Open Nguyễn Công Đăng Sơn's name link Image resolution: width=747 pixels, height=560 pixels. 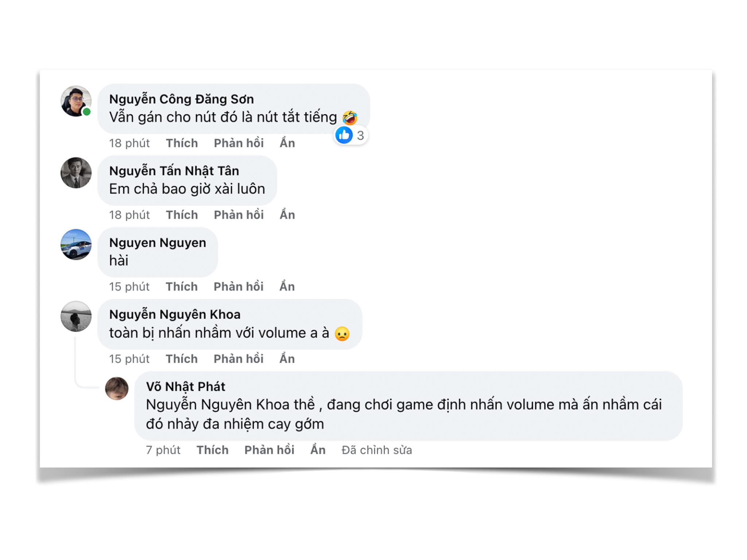[181, 99]
